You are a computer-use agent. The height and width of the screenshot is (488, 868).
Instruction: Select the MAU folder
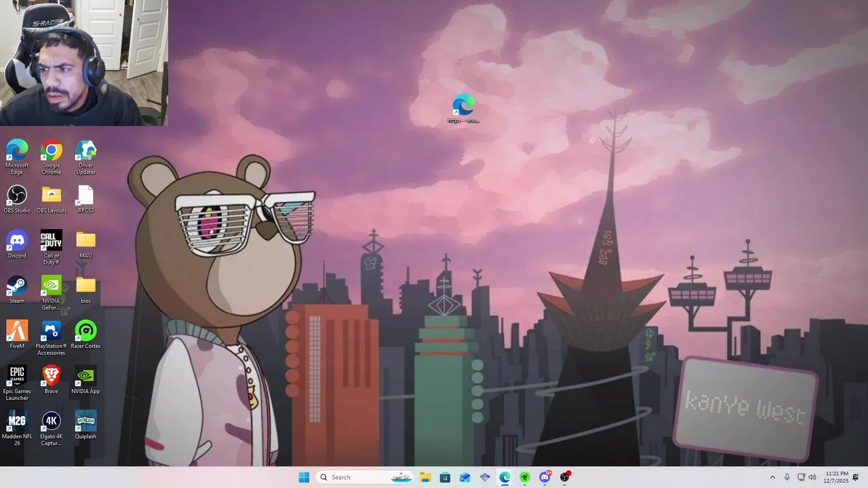[x=85, y=244]
